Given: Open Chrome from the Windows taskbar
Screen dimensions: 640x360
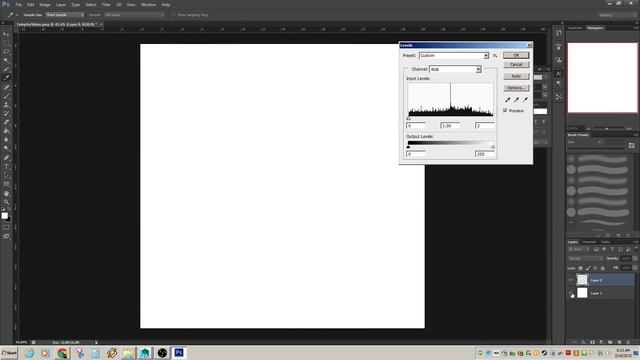Looking at the screenshot, I should click(62, 353).
